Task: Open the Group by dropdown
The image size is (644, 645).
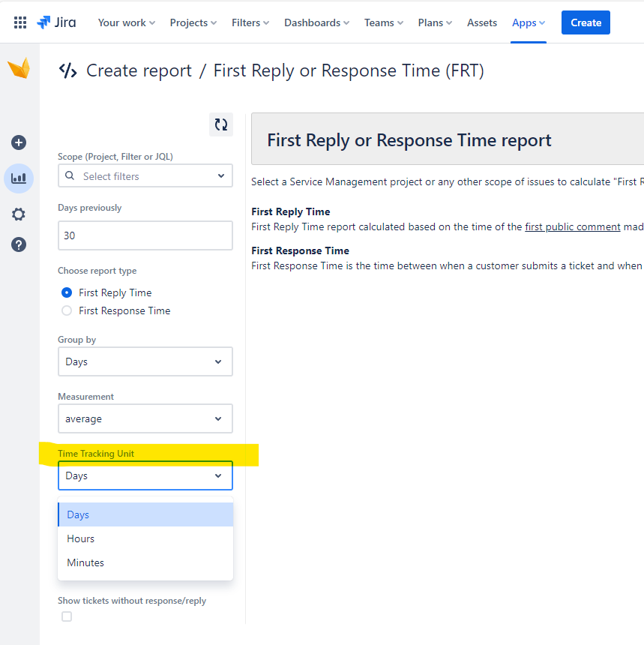Action: pos(145,361)
